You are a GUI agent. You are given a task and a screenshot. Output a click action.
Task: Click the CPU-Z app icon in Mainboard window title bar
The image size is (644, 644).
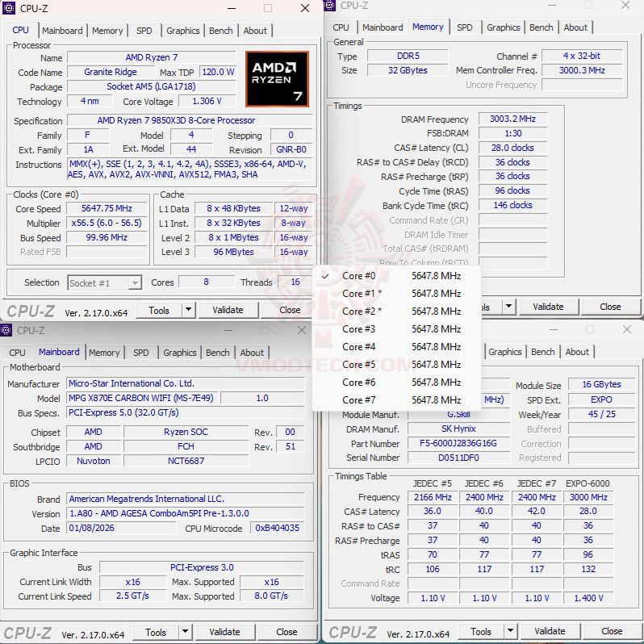(6, 330)
